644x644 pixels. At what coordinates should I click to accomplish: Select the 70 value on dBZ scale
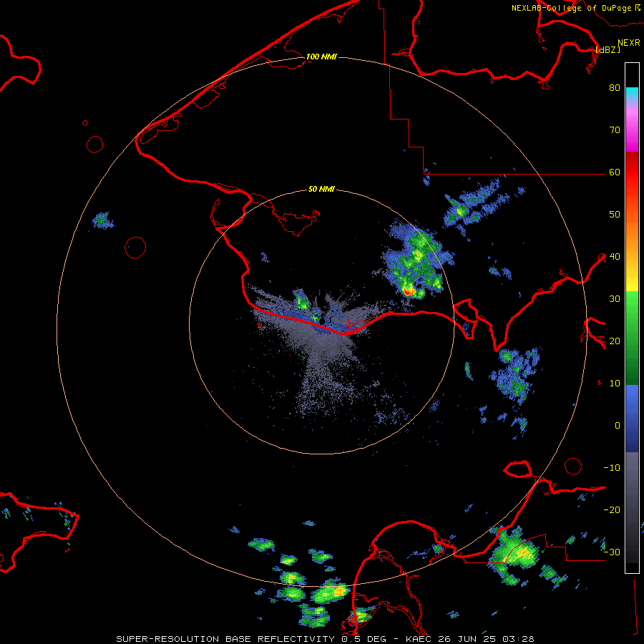pos(615,130)
